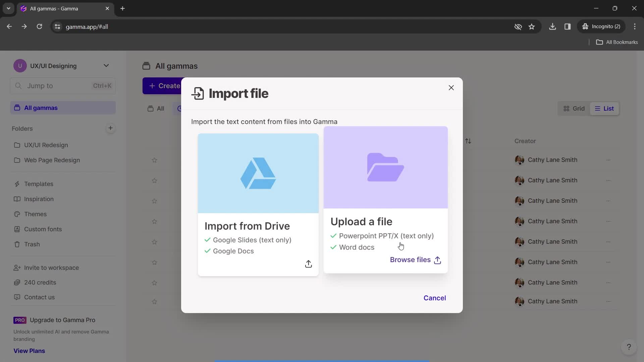Click the browser forward arrow
Image resolution: width=644 pixels, height=362 pixels.
pos(24,26)
